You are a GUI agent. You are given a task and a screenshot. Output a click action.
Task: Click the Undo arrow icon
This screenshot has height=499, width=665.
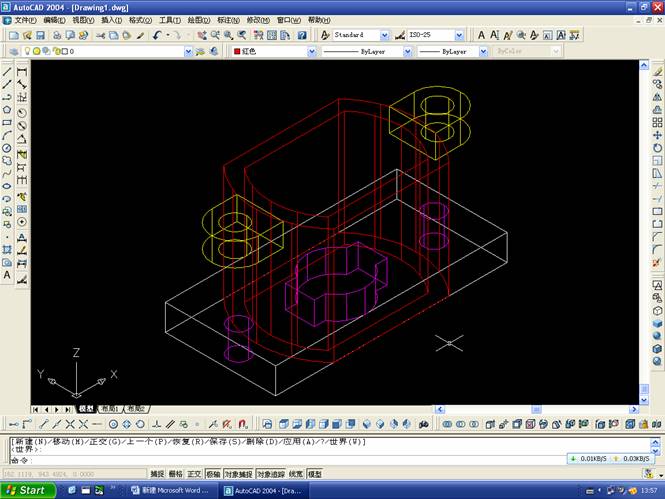click(x=158, y=35)
